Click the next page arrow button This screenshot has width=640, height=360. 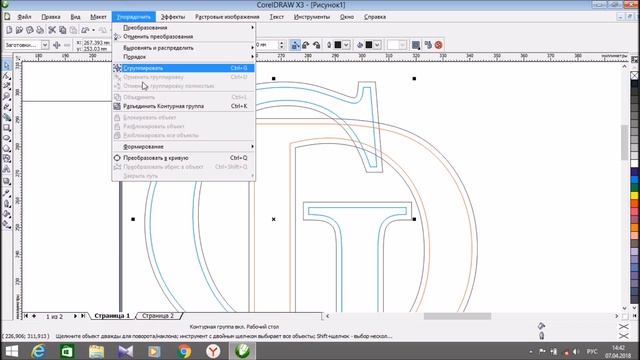75,316
